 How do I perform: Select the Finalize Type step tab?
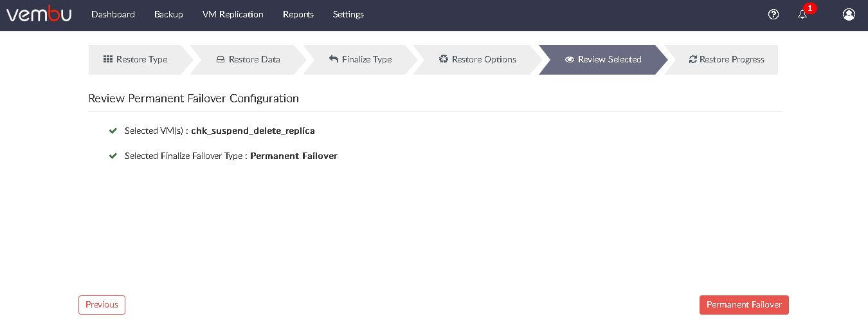361,60
